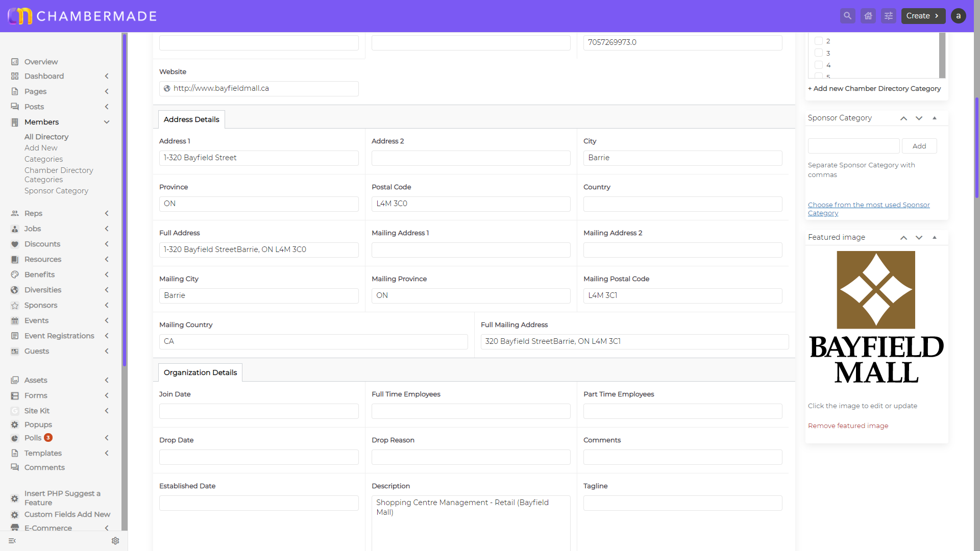Check the category checkbox labeled 3
This screenshot has width=980, height=551.
pos(819,53)
